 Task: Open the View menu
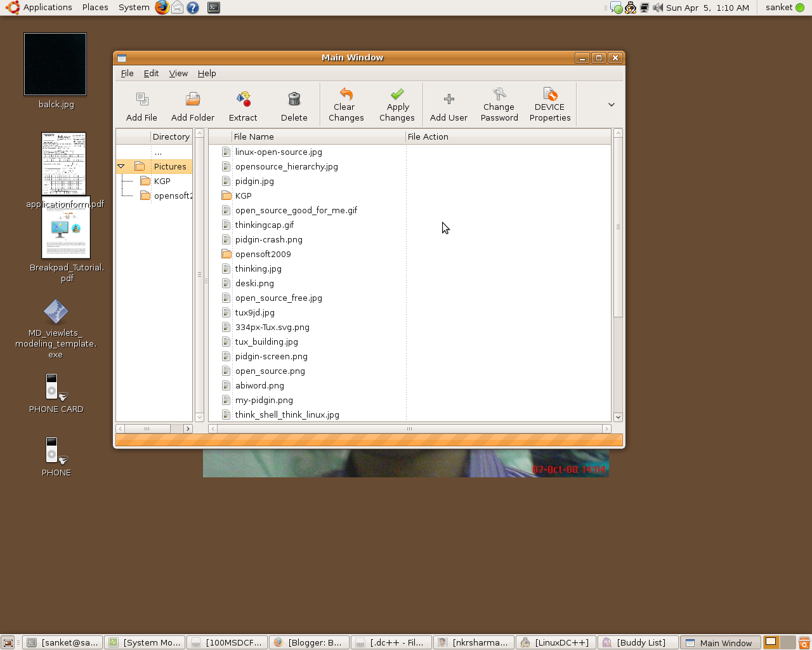click(x=178, y=74)
